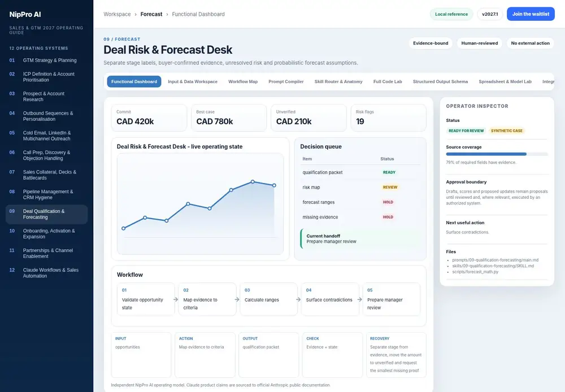Click the INPUT opportunities card

pyautogui.click(x=141, y=355)
